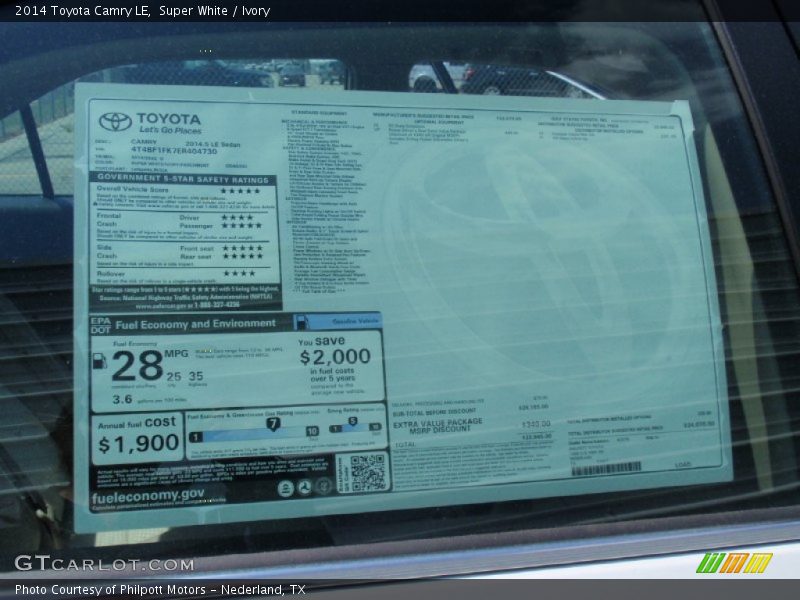The height and width of the screenshot is (600, 800).
Task: Click 'GOVERNMENT 5-STAR SAFETY RATINGS' header
Action: 183,179
